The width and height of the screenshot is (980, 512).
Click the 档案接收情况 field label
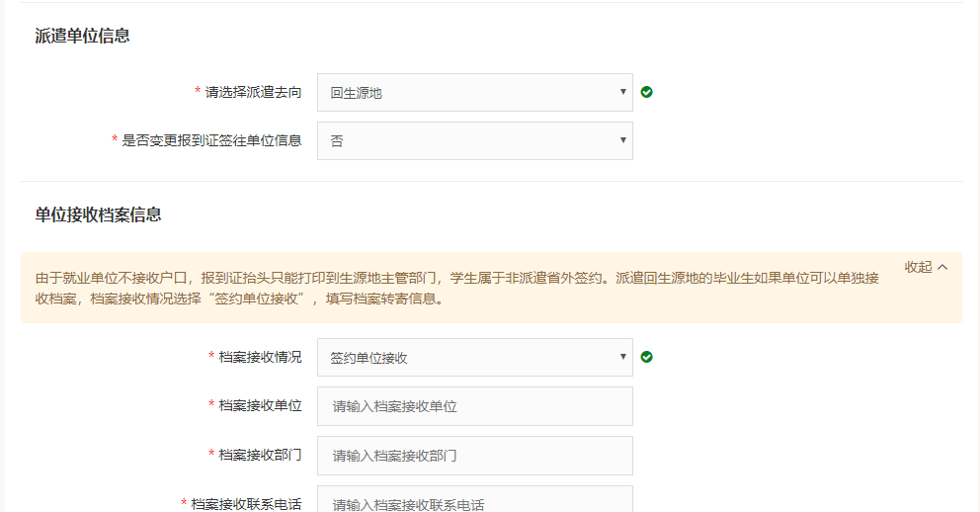coord(260,357)
